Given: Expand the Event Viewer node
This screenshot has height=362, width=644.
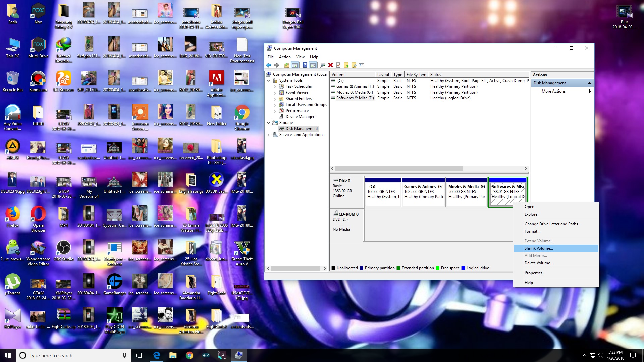Looking at the screenshot, I should tap(275, 93).
